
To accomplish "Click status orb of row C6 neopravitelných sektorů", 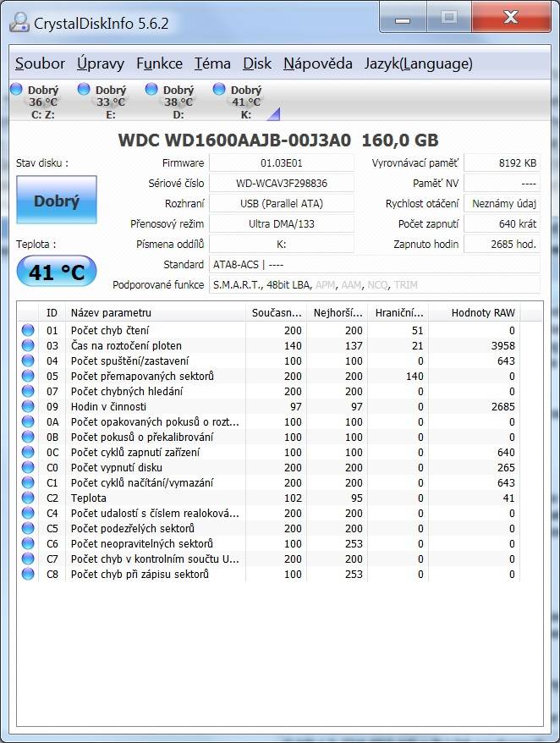I will point(28,543).
